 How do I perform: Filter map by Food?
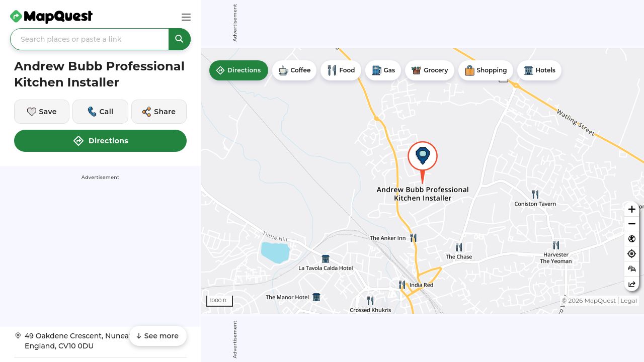coord(341,70)
